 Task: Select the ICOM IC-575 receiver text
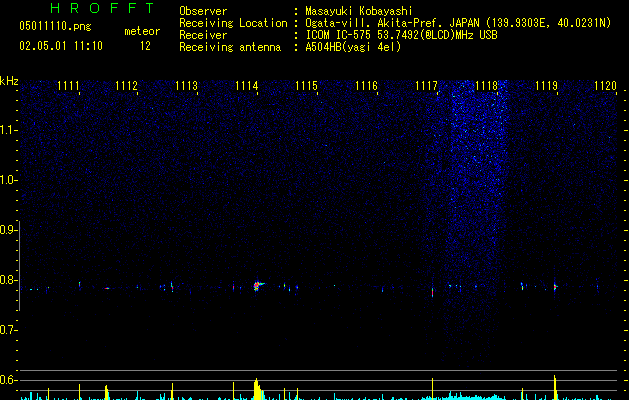point(401,35)
